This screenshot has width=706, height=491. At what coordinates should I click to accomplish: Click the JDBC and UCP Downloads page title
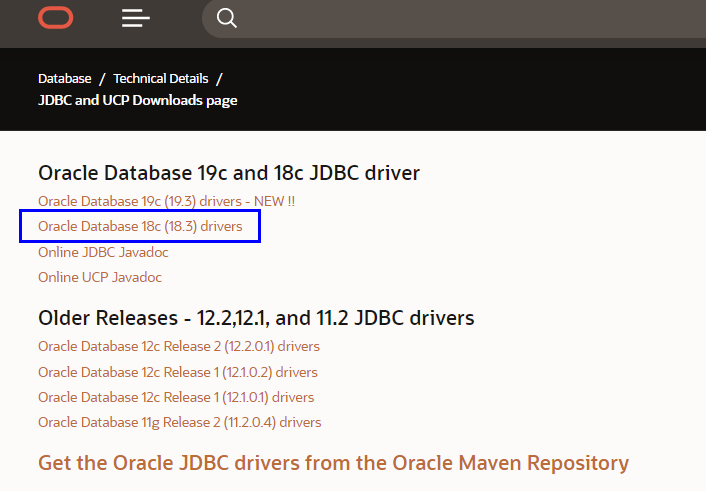[138, 100]
